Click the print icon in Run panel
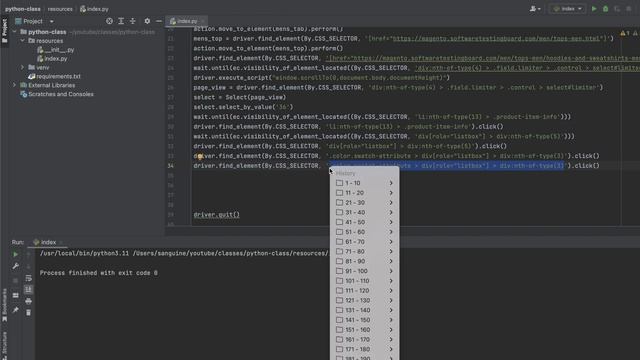Viewport: 640px width, 360px height. [x=29, y=301]
